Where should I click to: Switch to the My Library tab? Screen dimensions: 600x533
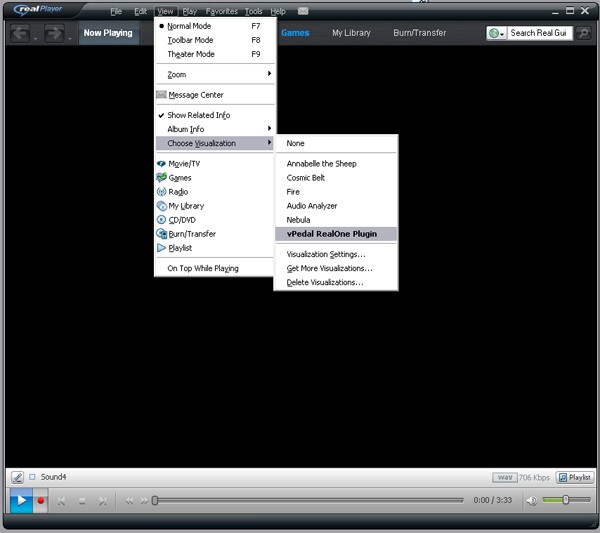pos(351,33)
